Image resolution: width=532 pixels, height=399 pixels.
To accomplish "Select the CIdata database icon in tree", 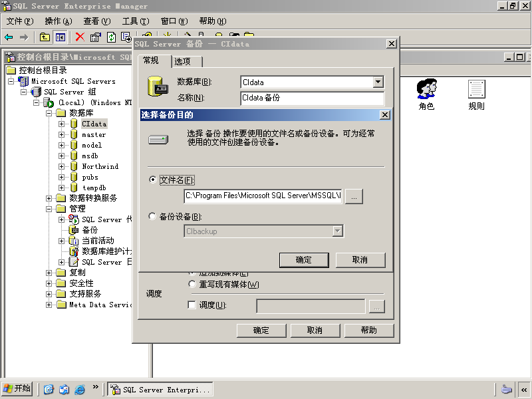I will click(x=74, y=124).
